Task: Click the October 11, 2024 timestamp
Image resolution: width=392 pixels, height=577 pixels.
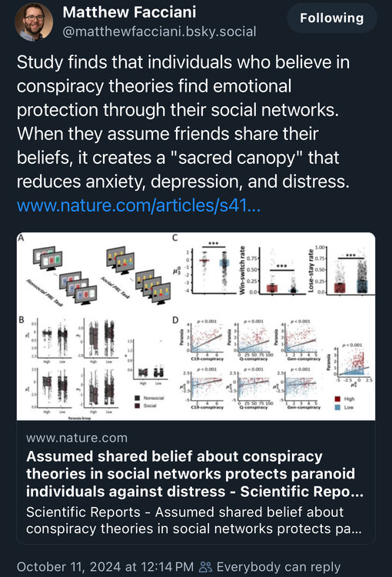Action: 105,567
